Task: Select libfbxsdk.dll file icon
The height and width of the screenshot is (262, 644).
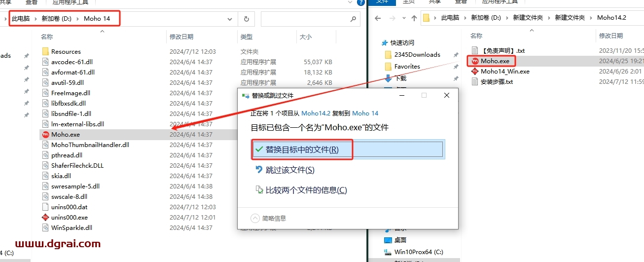Action: point(45,103)
